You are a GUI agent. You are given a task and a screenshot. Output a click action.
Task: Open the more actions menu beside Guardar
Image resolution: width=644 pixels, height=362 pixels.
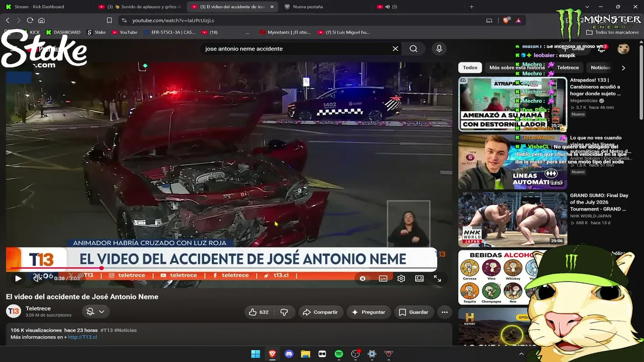click(445, 312)
